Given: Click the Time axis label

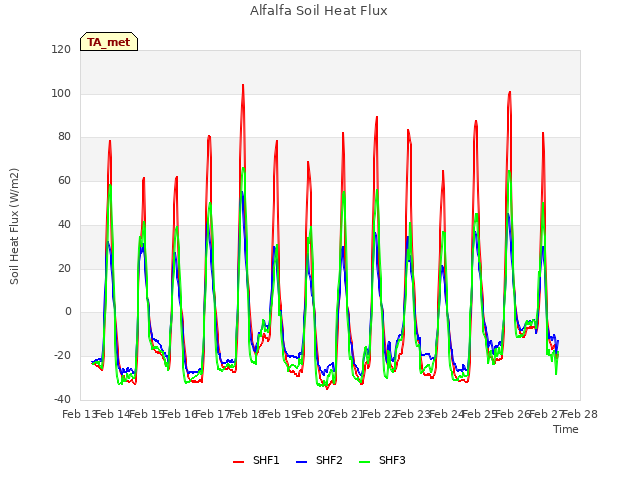Looking at the screenshot, I should point(566,429).
